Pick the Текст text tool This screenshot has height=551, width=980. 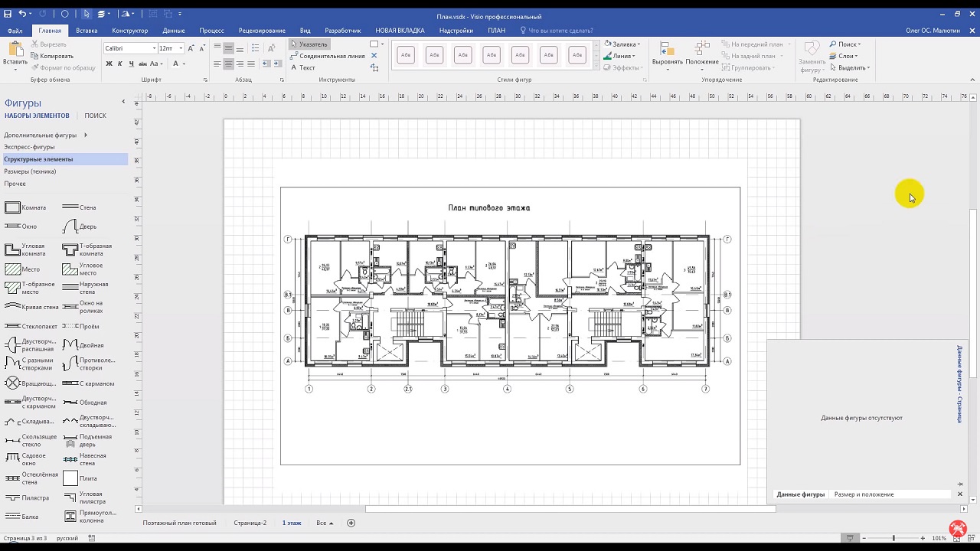click(303, 67)
